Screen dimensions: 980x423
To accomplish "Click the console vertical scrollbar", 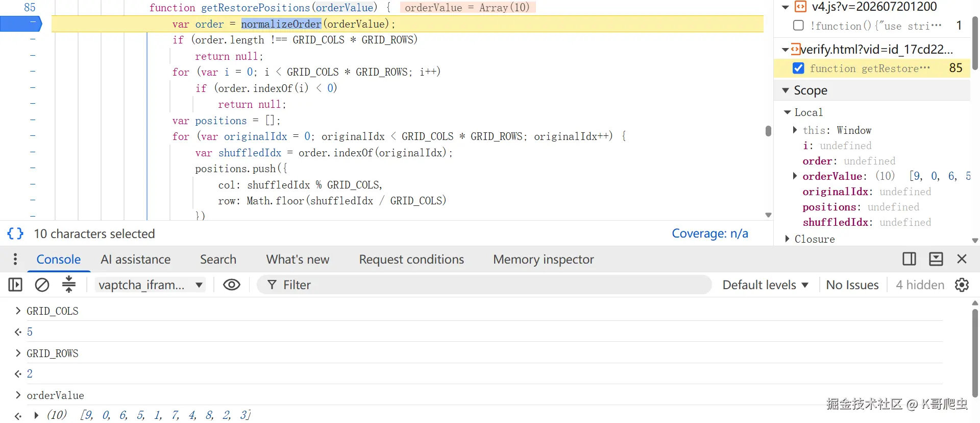I will 975,353.
